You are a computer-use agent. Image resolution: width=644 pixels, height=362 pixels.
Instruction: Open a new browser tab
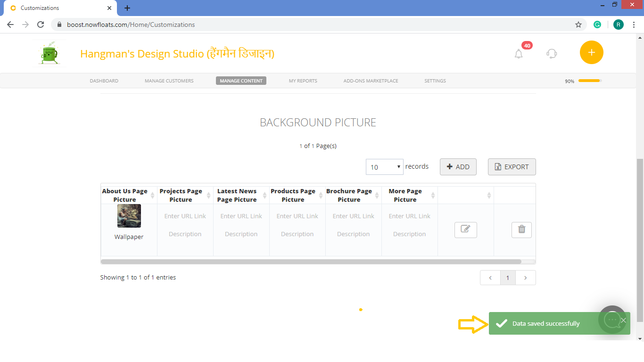tap(127, 8)
